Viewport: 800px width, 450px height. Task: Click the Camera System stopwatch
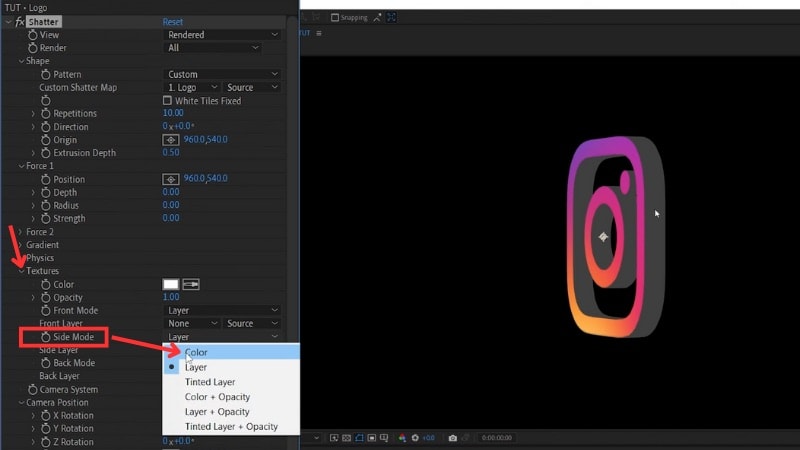coord(33,389)
